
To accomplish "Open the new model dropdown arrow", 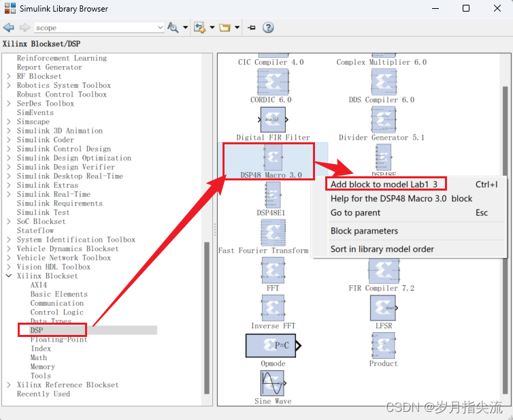I will [x=212, y=27].
